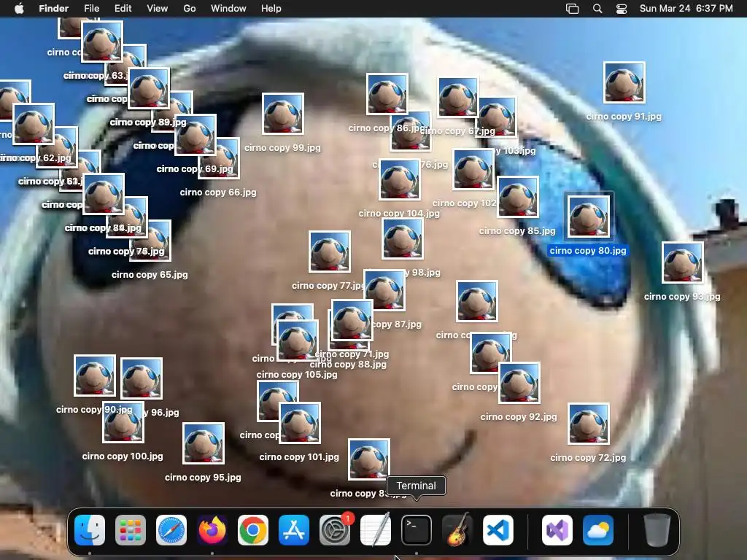
Task: Open the cloud weather app in Dock
Action: pos(598,530)
